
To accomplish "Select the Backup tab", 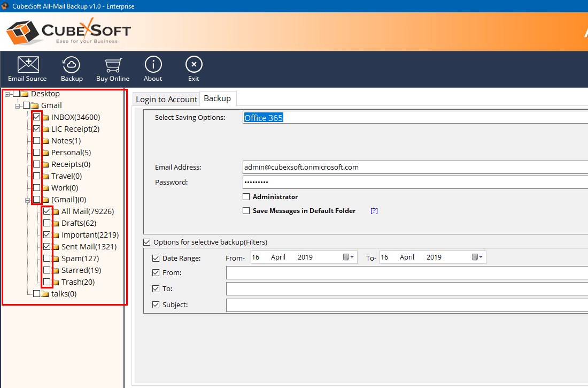I will 218,98.
